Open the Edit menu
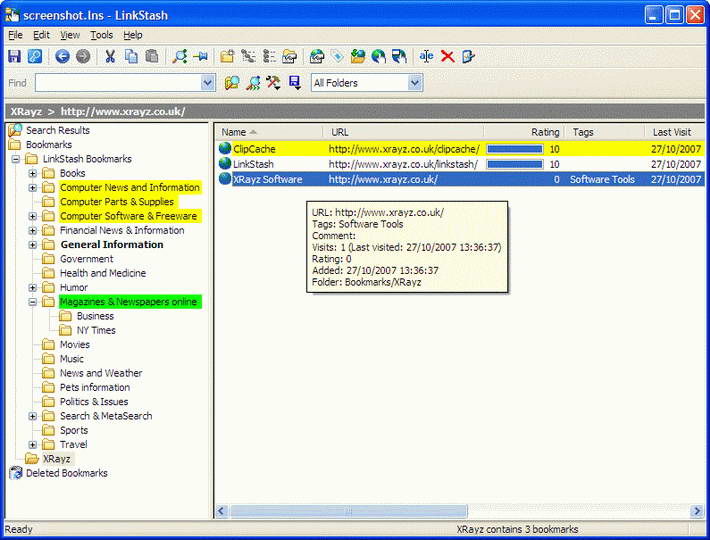Image resolution: width=710 pixels, height=540 pixels. click(x=41, y=35)
